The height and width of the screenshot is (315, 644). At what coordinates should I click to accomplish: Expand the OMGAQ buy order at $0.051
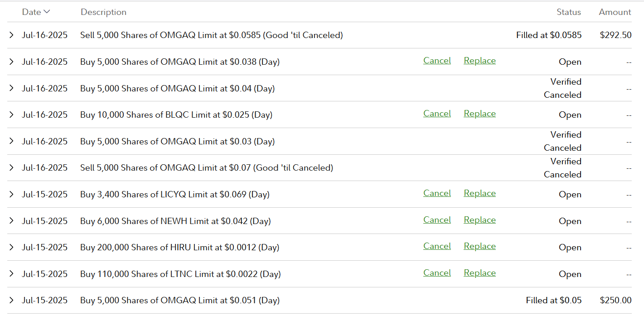[x=12, y=301]
